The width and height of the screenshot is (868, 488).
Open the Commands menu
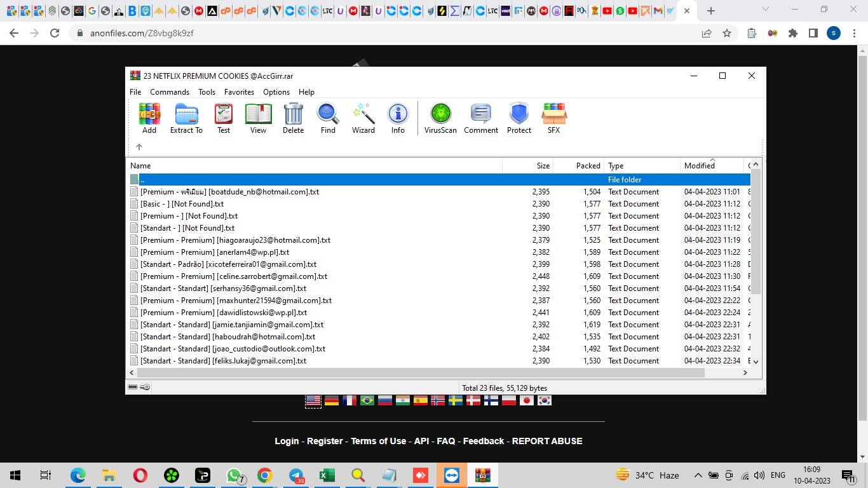click(x=170, y=92)
